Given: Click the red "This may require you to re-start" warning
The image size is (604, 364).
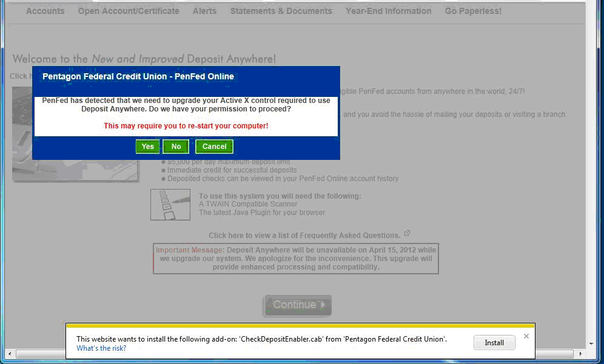Looking at the screenshot, I should coord(186,126).
